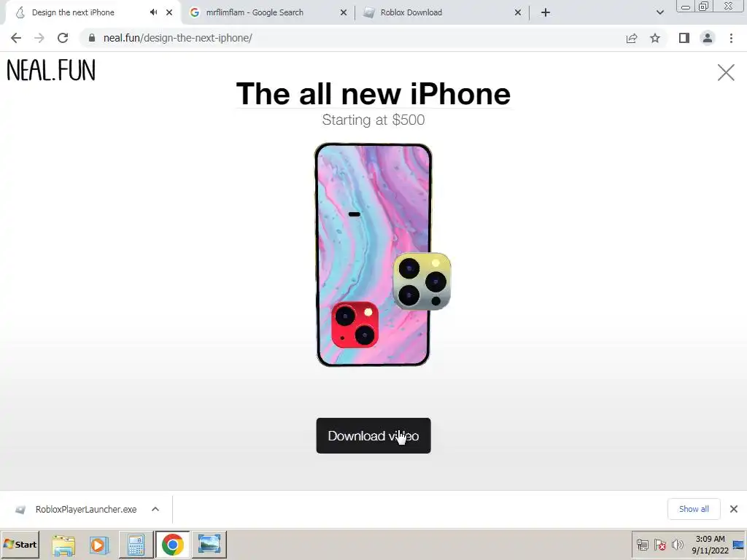The image size is (747, 560).
Task: Switch to the Roblox Download tab
Action: pos(442,12)
